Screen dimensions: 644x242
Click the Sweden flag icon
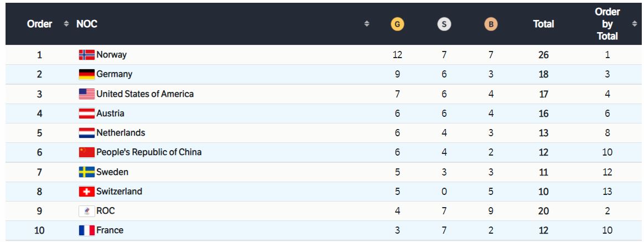click(87, 172)
